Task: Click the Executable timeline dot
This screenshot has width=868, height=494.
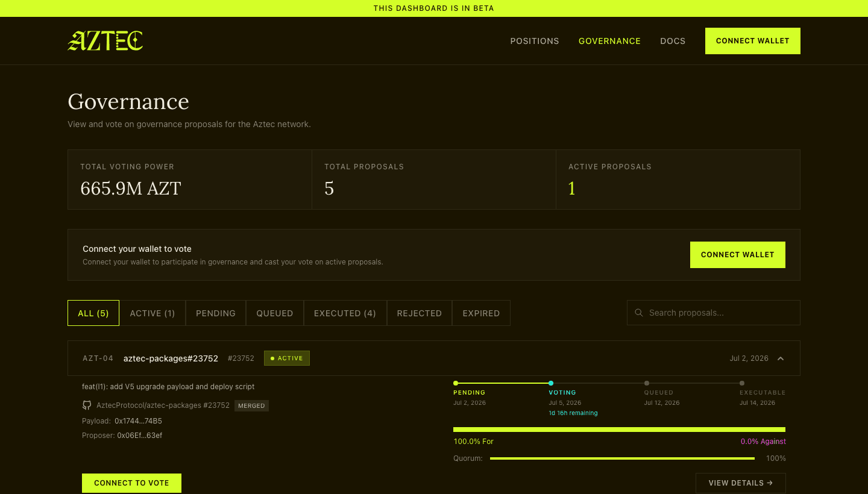Action: (x=742, y=383)
